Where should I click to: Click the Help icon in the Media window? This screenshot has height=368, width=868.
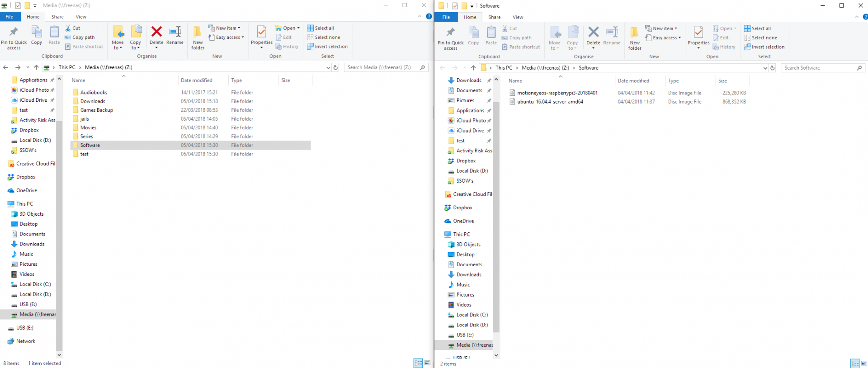[x=429, y=17]
